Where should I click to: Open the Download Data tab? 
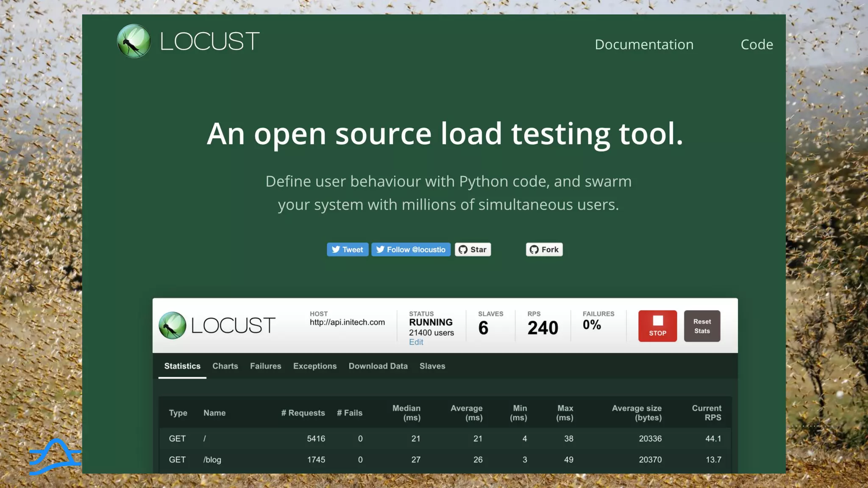(378, 366)
